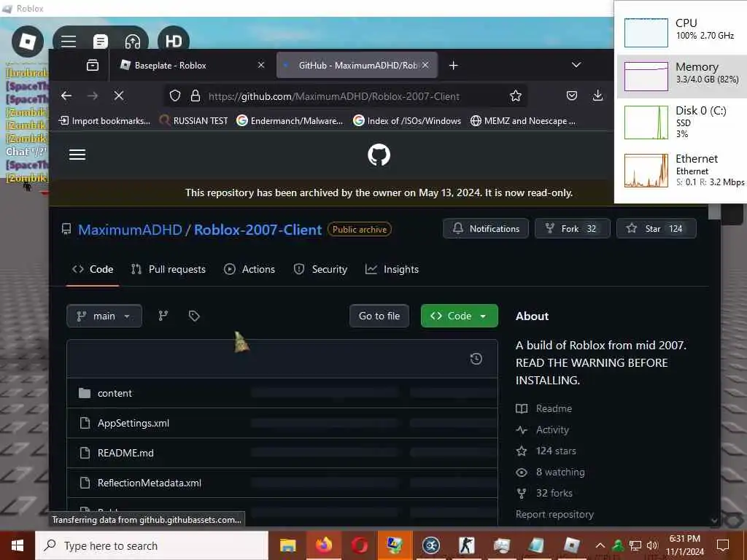Image resolution: width=747 pixels, height=560 pixels.
Task: Go to GitHub home via Octocat logo
Action: pos(379,155)
